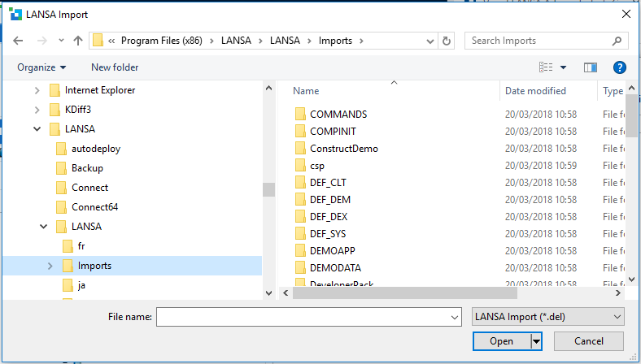
Task: Expand the Internet Explorer tree node
Action: tap(37, 90)
